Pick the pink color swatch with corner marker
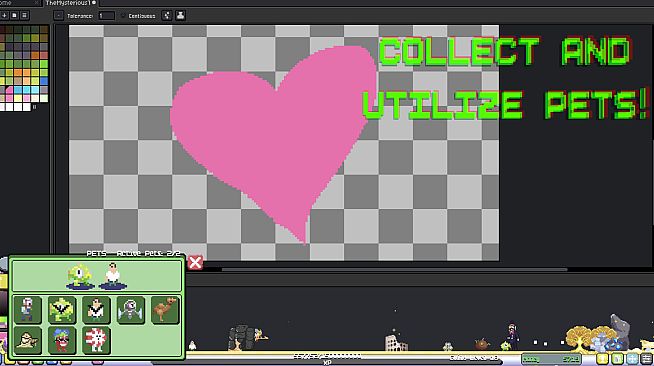This screenshot has height=366, width=654. point(10,90)
